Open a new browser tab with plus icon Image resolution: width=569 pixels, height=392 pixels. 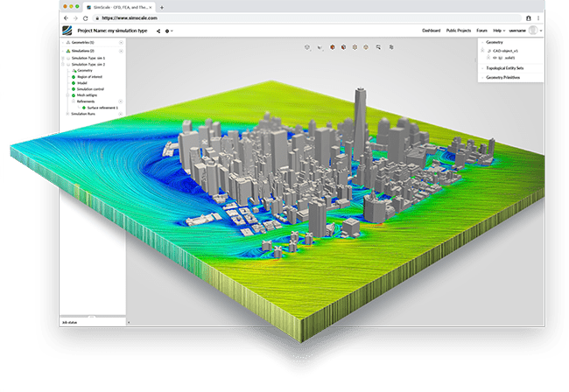point(162,7)
